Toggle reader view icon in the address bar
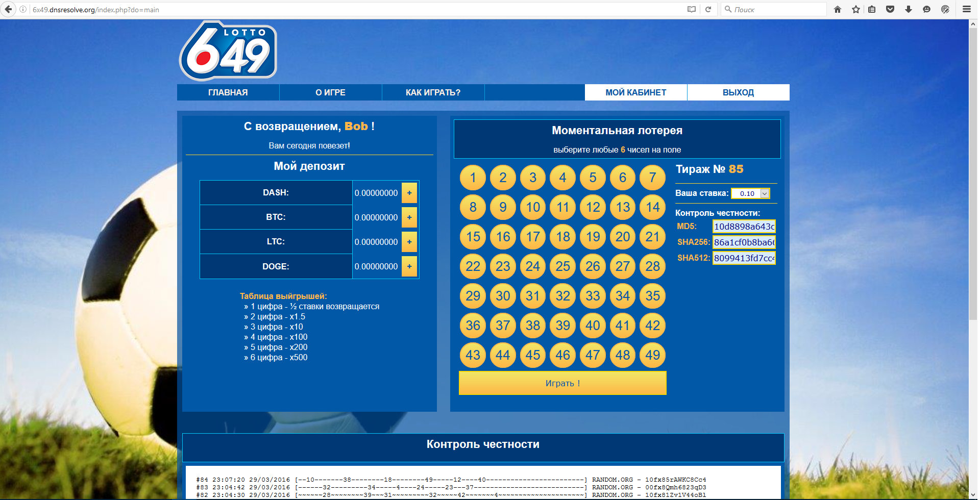 tap(692, 9)
